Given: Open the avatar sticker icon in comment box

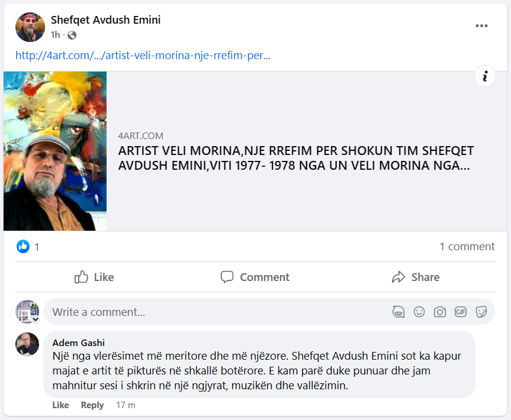Looking at the screenshot, I should pos(398,312).
